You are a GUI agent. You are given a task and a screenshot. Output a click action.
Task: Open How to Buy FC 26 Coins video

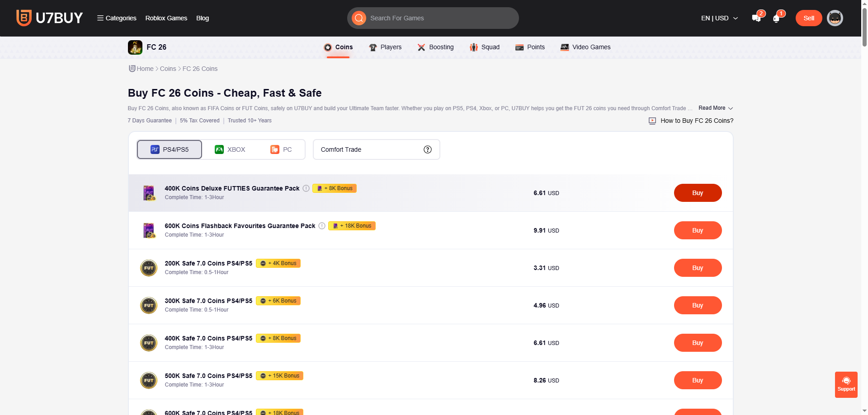tap(691, 121)
